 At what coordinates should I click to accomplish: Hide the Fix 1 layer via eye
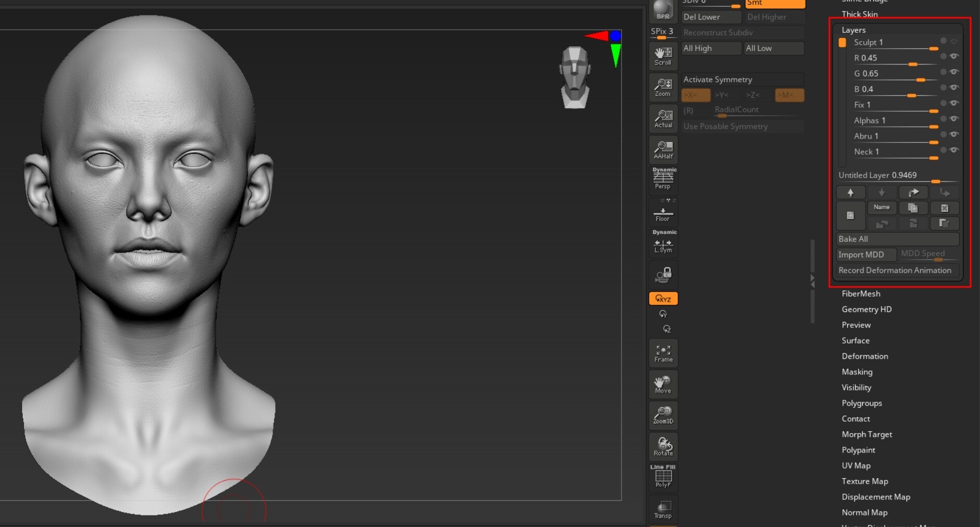[x=954, y=103]
